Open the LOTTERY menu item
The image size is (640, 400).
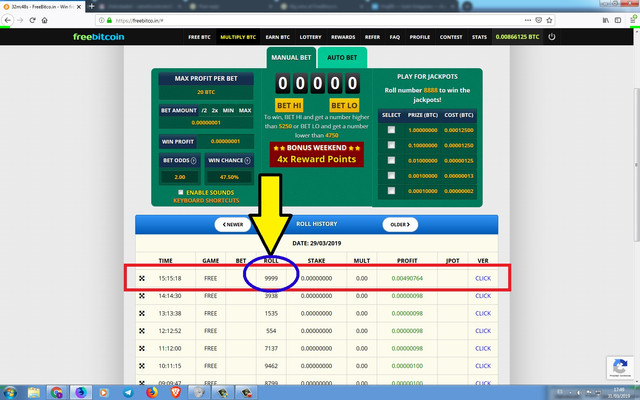coord(311,37)
